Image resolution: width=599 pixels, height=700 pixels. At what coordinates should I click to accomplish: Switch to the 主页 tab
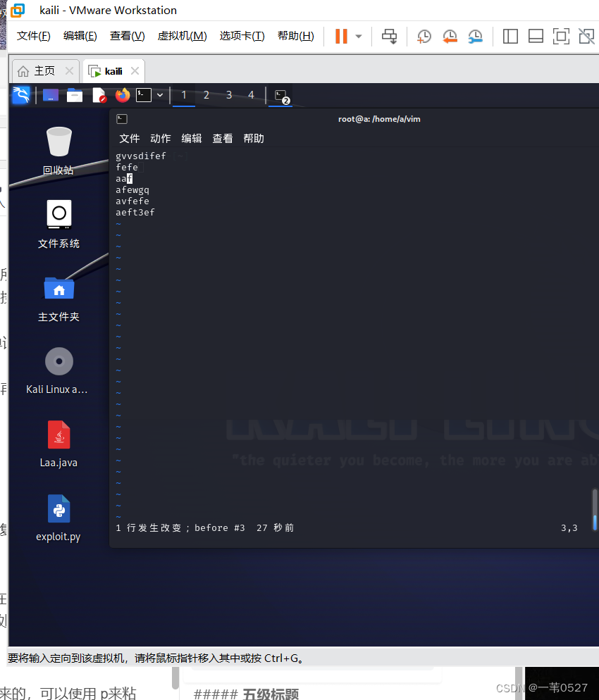click(x=44, y=71)
